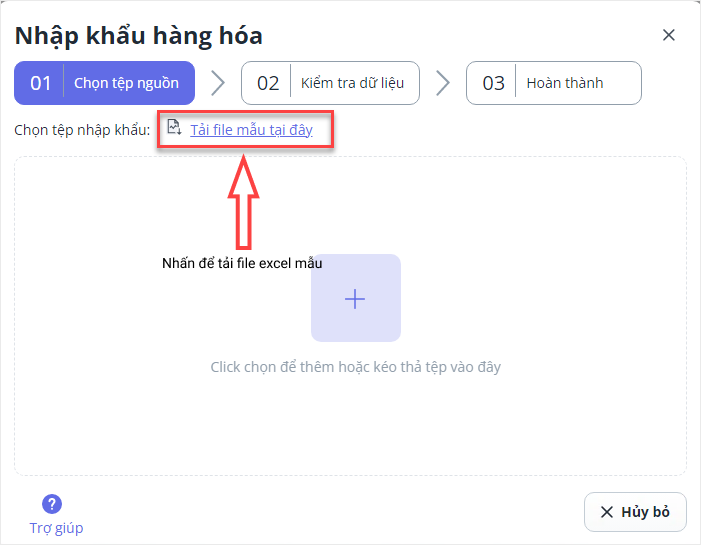The height and width of the screenshot is (545, 701).
Task: Click the "Nhấn để tải file excel mẫu" annotation
Action: tap(242, 264)
